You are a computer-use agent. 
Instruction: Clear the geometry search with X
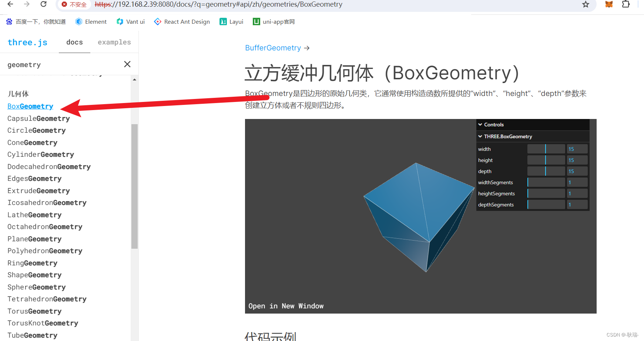point(127,64)
